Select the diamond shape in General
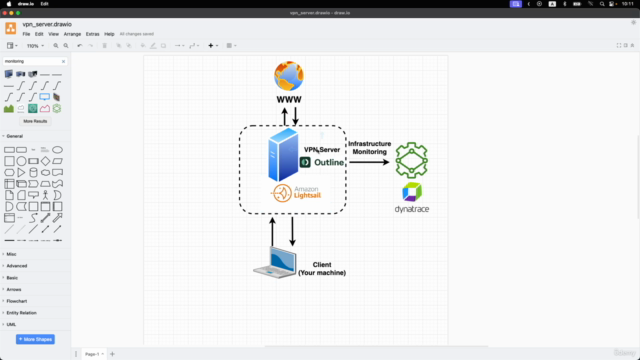 pos(45,161)
